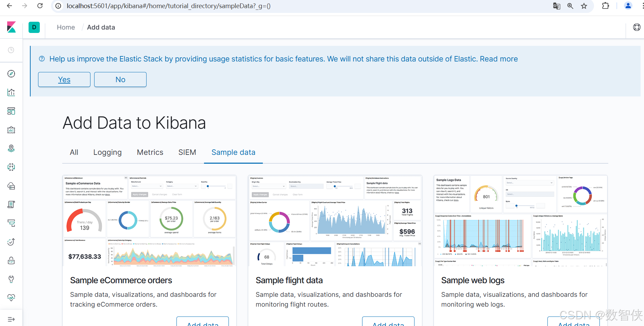Open the browser profile avatar
Image resolution: width=644 pixels, height=326 pixels.
click(x=628, y=6)
